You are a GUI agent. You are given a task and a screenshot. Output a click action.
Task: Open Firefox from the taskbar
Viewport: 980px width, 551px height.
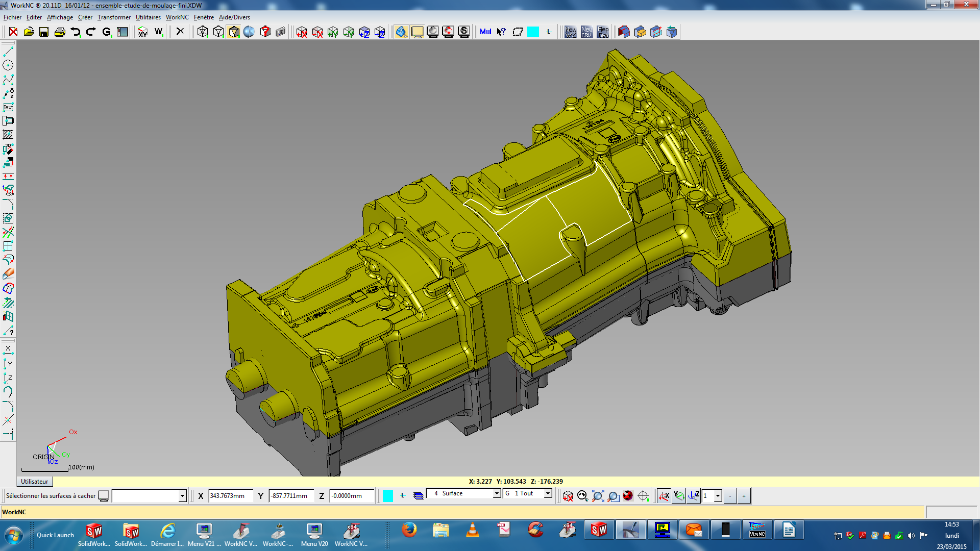(x=409, y=531)
